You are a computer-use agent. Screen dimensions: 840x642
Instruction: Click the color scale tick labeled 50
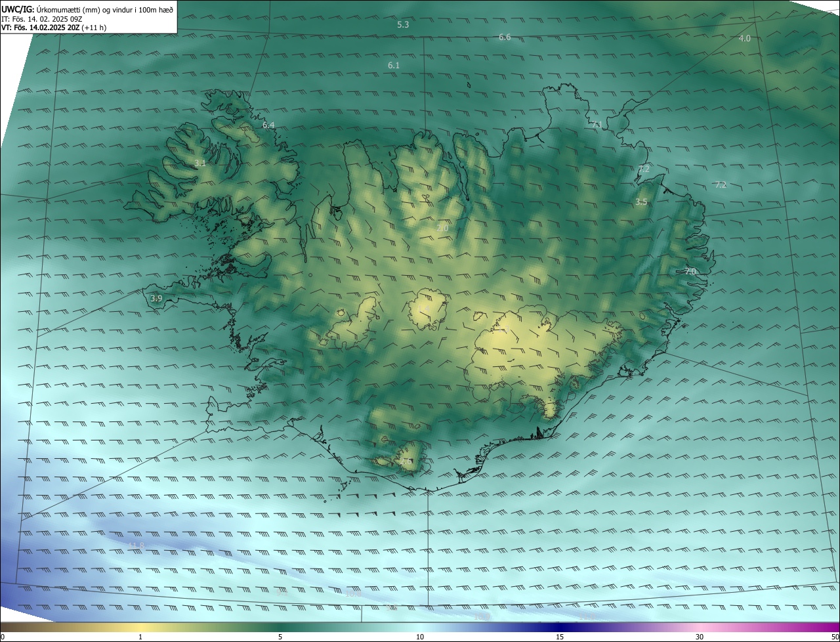(835, 637)
